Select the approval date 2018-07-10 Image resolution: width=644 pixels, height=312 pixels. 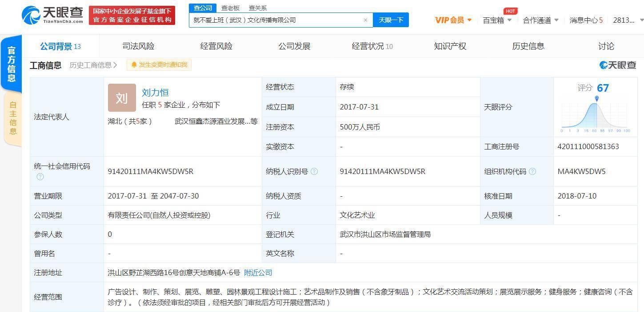click(577, 196)
